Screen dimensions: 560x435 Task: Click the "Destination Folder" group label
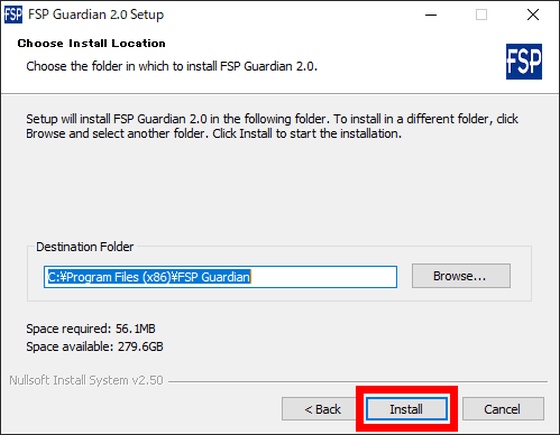[x=85, y=247]
